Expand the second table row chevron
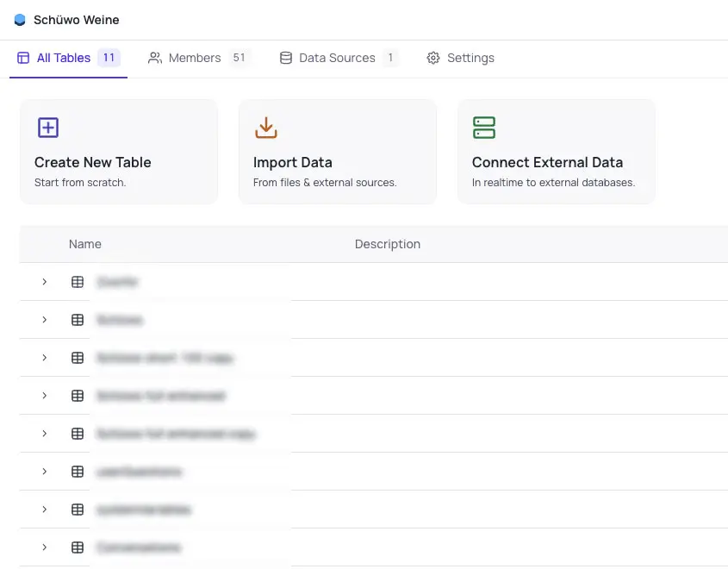Image resolution: width=728 pixels, height=569 pixels. coord(45,320)
